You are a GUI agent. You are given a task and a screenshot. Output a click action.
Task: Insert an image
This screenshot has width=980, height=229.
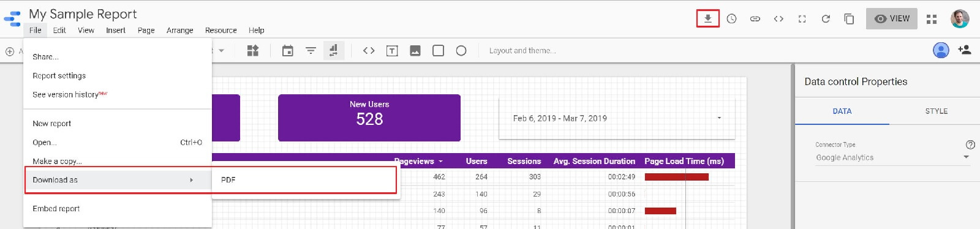(415, 51)
